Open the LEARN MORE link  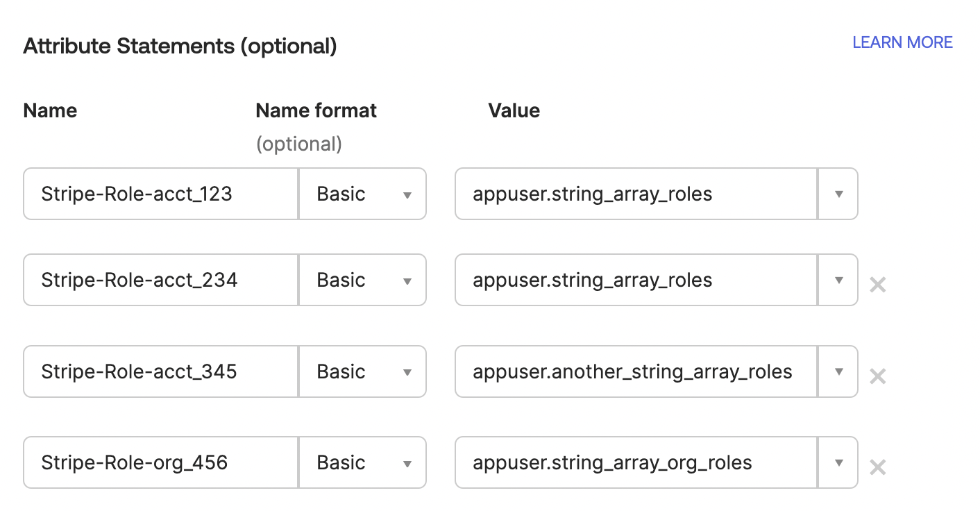[902, 42]
